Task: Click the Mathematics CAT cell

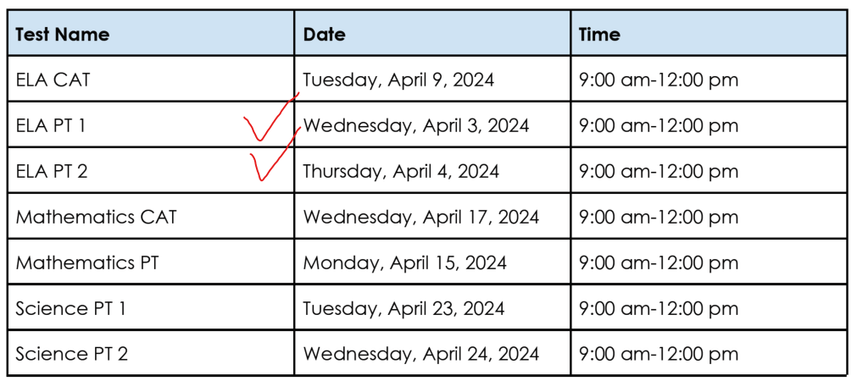Action: 96,218
